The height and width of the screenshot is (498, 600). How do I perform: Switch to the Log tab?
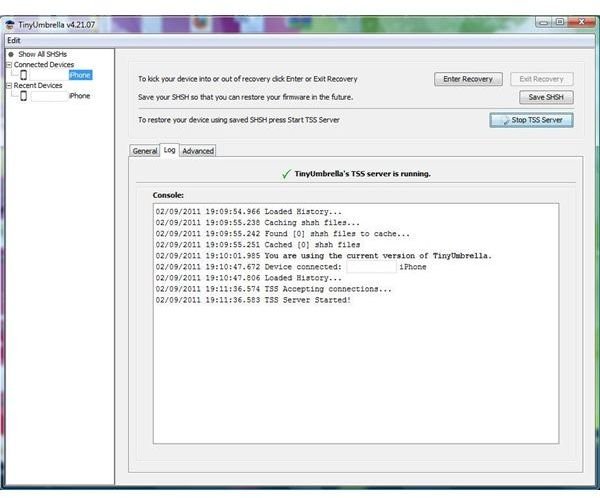[x=169, y=150]
